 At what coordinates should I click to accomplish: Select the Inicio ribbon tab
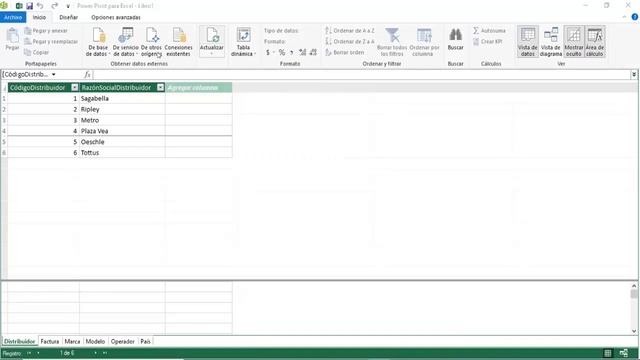click(x=39, y=17)
